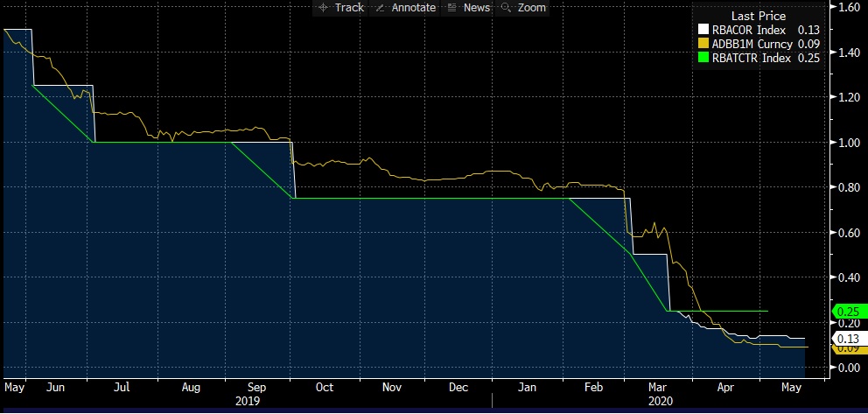The image size is (868, 414).
Task: Click the yellow 0.09 price tag
Action: tap(847, 348)
